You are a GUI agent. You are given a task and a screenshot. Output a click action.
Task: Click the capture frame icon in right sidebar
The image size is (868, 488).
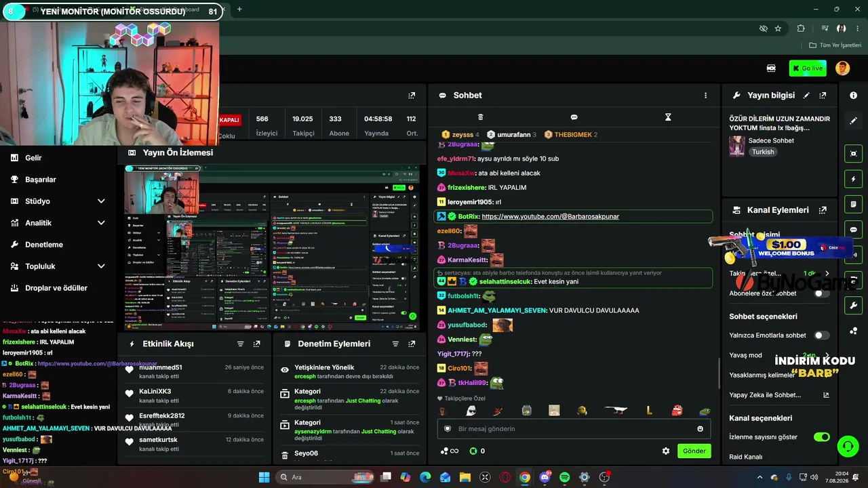853,154
